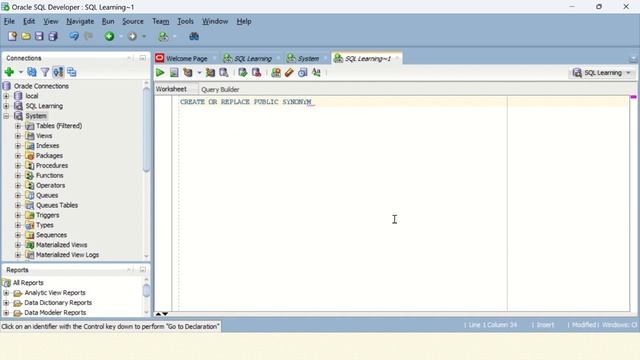The height and width of the screenshot is (360, 640).
Task: Click the binoculars Find DB Object icon
Action: (194, 36)
